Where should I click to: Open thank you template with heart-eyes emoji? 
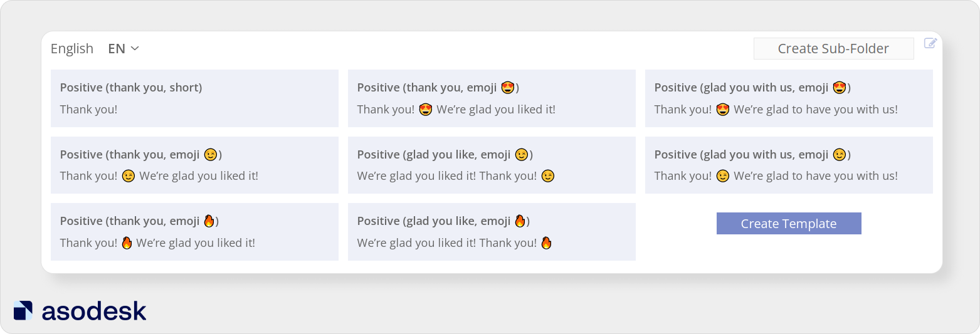click(492, 98)
